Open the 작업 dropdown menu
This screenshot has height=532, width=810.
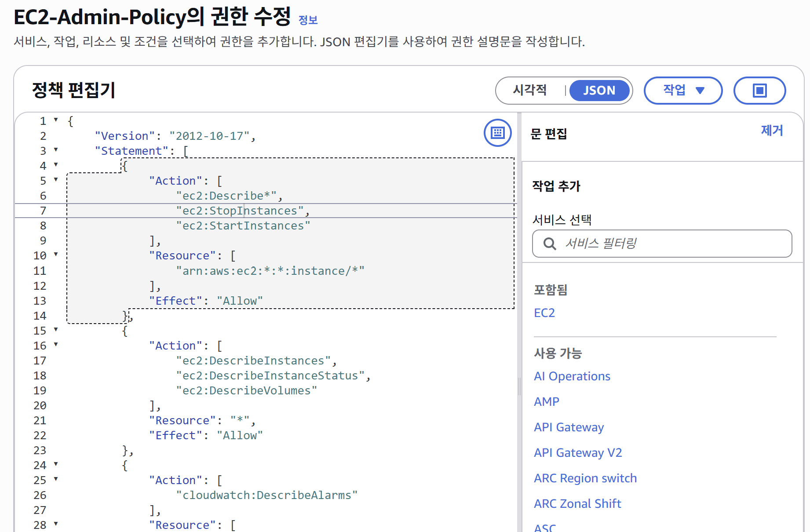click(683, 91)
